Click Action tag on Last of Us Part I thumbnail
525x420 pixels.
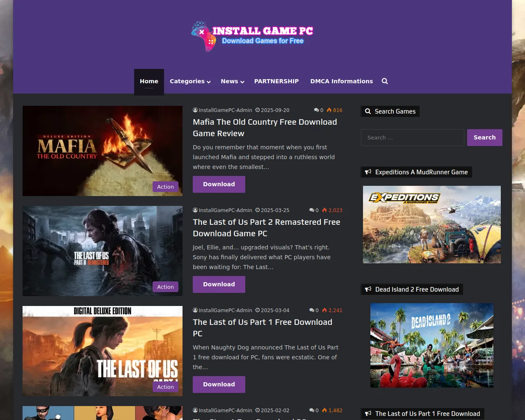165,387
